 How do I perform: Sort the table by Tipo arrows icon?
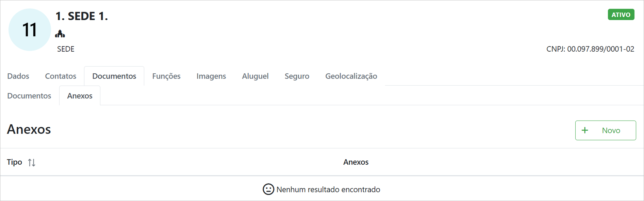point(32,163)
